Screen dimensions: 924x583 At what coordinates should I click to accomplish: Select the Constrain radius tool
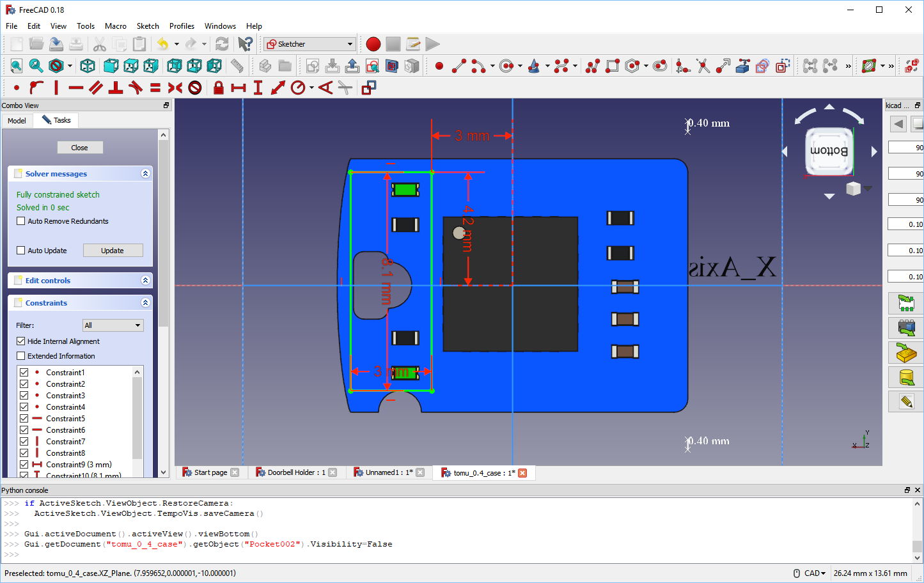[298, 88]
